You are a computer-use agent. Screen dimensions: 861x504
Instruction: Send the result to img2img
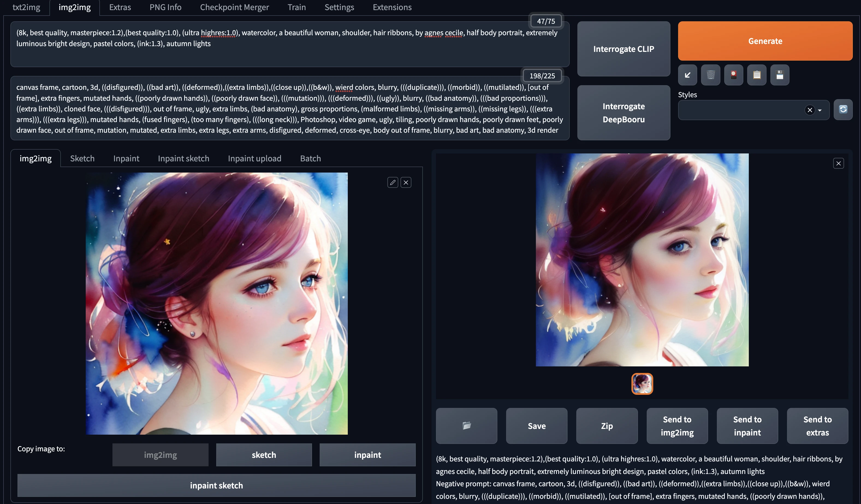(677, 426)
